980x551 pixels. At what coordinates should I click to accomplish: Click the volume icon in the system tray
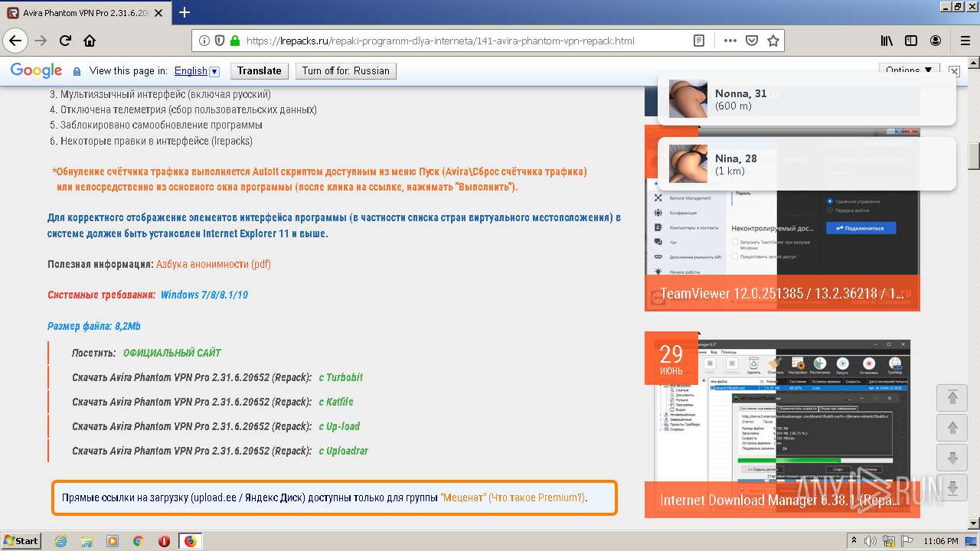pyautogui.click(x=871, y=541)
